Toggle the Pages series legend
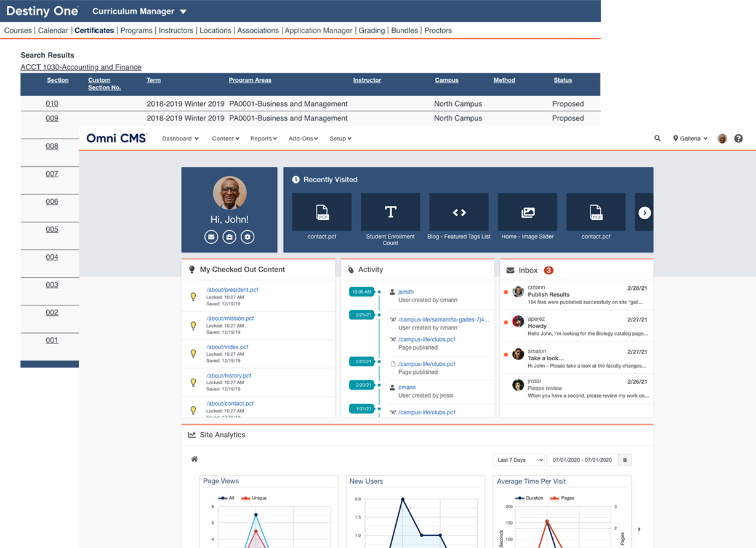Screen dimensions: 756x548 coord(561,498)
